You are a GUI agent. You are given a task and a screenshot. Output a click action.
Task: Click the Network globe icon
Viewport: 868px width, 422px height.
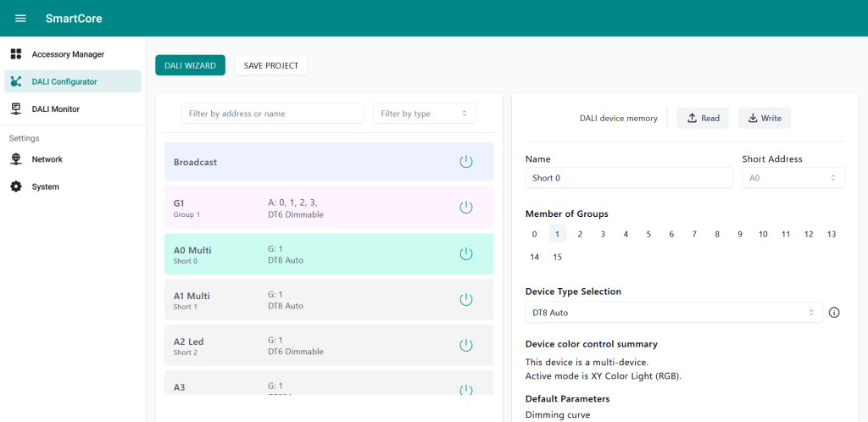[x=16, y=159]
